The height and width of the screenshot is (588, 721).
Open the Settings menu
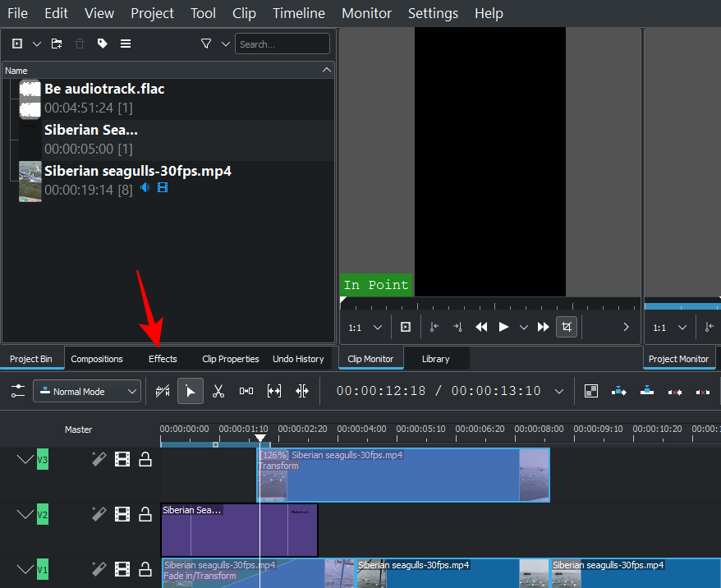point(433,13)
